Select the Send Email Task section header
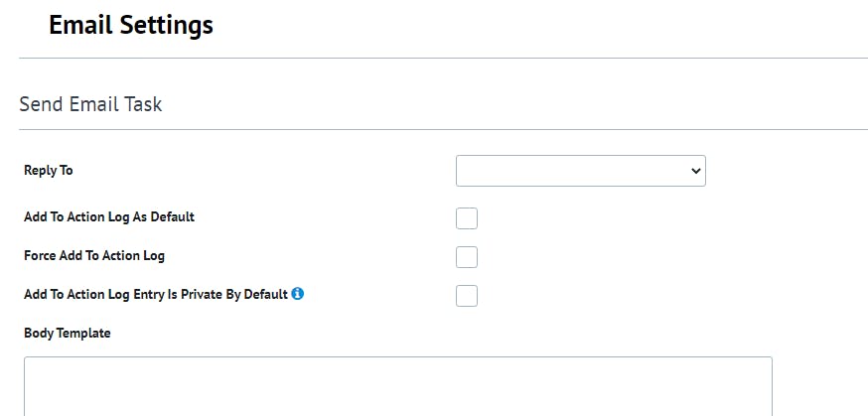This screenshot has height=416, width=868. coord(90,104)
